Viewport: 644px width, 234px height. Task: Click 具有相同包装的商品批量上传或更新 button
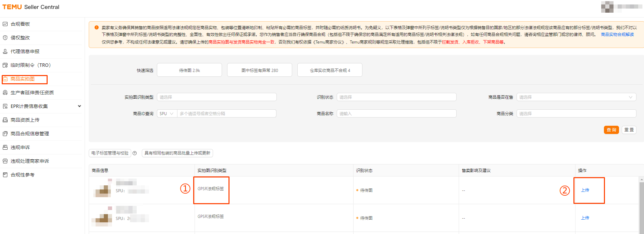pyautogui.click(x=177, y=153)
